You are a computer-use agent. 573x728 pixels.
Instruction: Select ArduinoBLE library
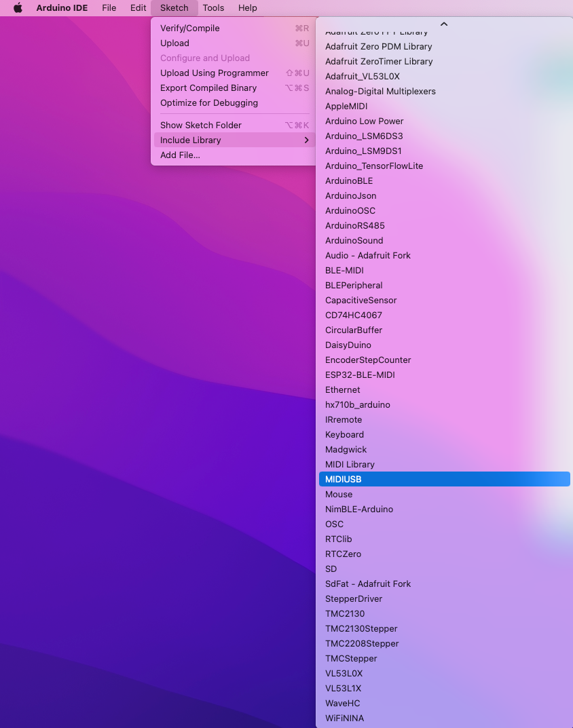click(x=445, y=180)
